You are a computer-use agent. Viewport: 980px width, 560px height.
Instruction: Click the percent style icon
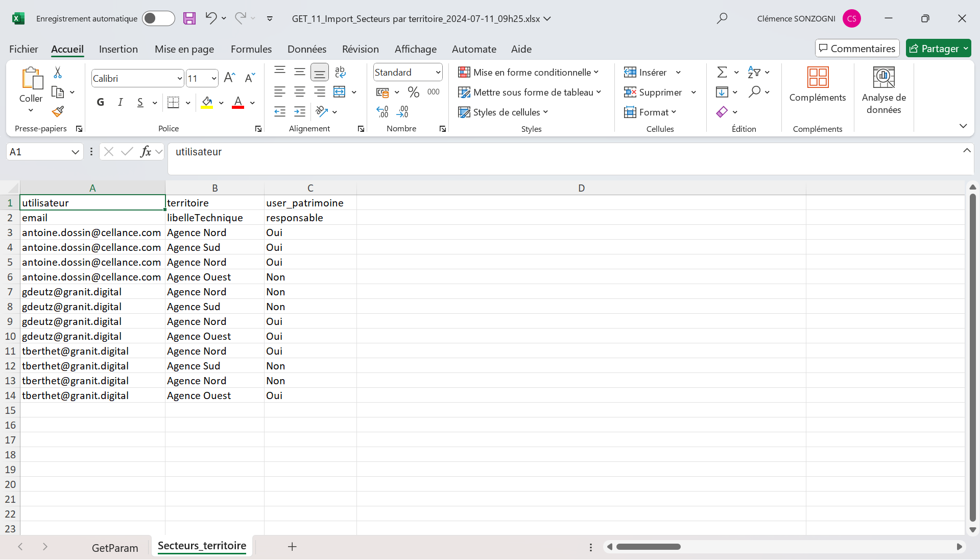coord(413,92)
